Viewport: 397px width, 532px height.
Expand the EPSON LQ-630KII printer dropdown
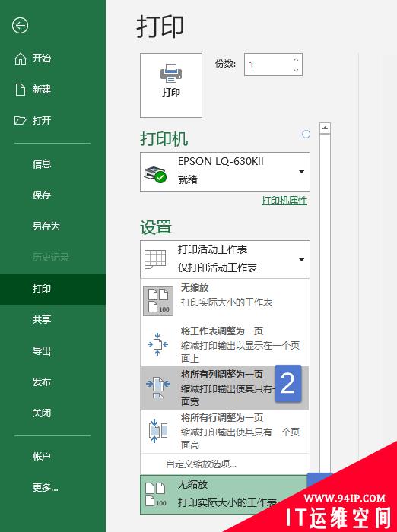pos(225,172)
